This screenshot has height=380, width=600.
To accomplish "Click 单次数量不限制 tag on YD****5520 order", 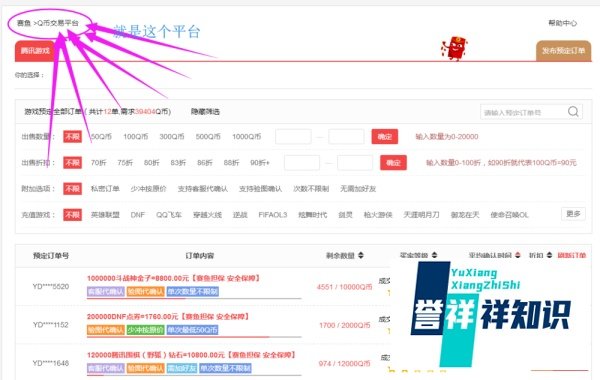I will (x=193, y=292).
